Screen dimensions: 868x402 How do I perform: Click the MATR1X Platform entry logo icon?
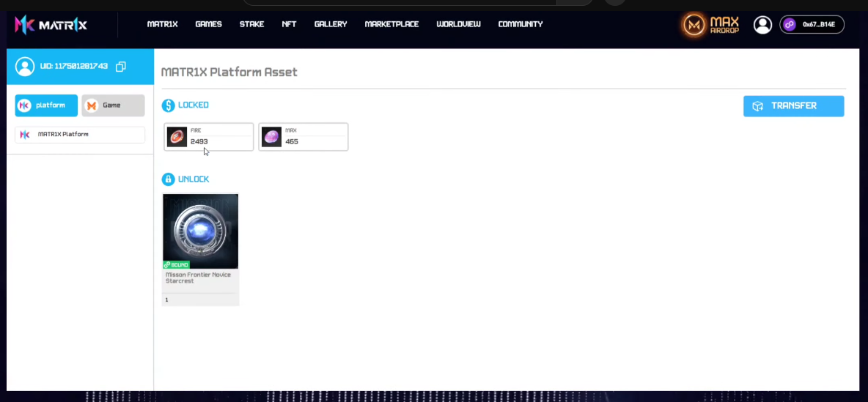[25, 135]
